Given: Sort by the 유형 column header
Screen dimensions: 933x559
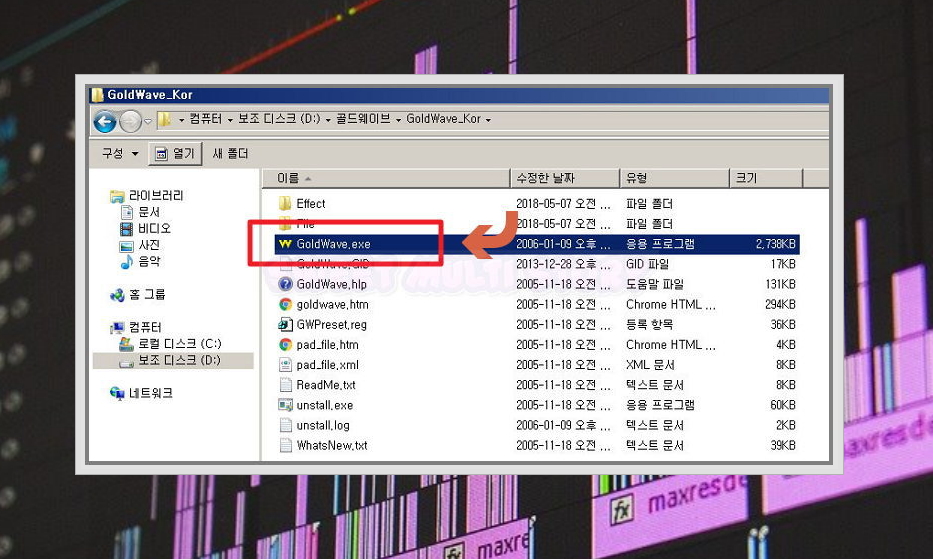Looking at the screenshot, I should click(x=675, y=178).
